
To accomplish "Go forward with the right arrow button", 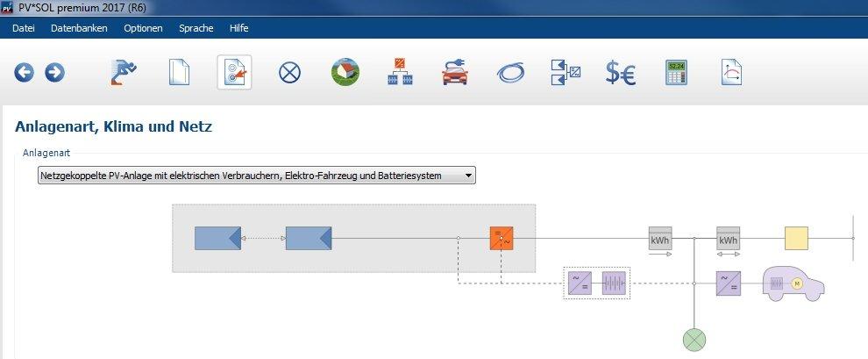I will point(54,72).
